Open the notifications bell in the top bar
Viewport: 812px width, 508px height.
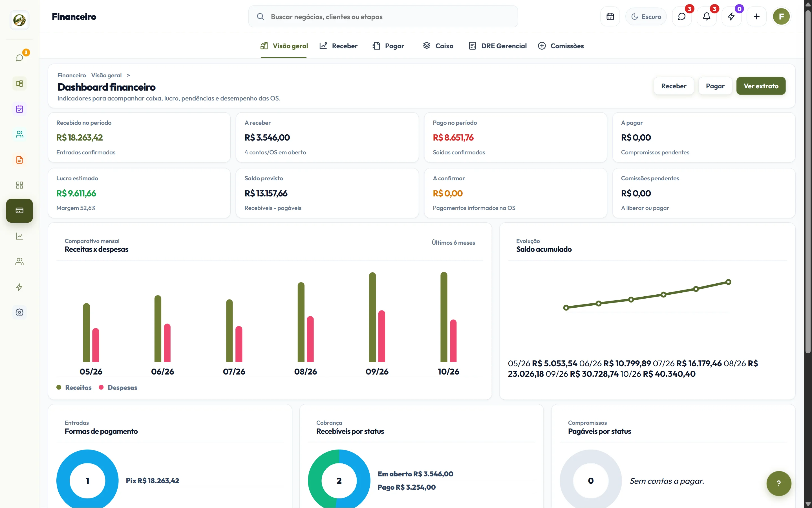707,16
